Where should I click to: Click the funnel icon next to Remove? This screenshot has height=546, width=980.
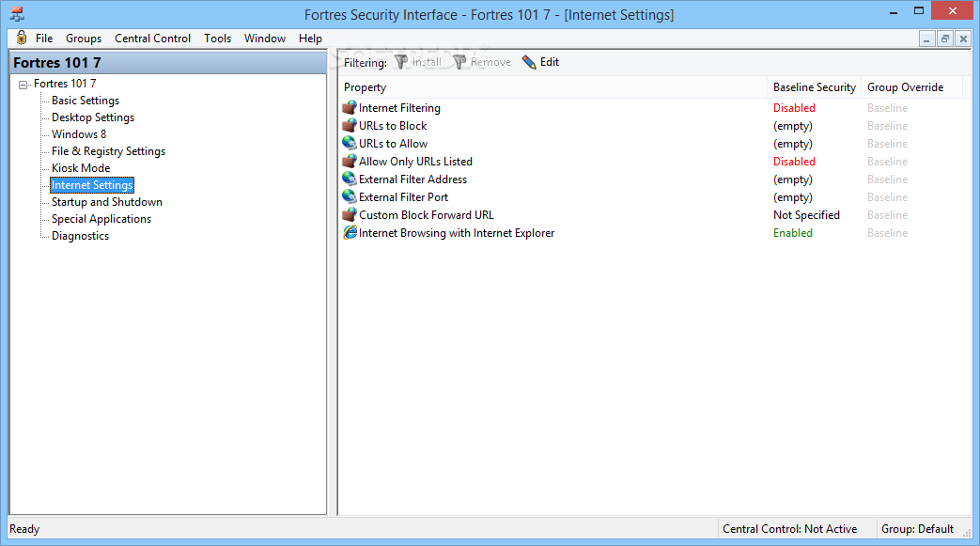point(460,62)
